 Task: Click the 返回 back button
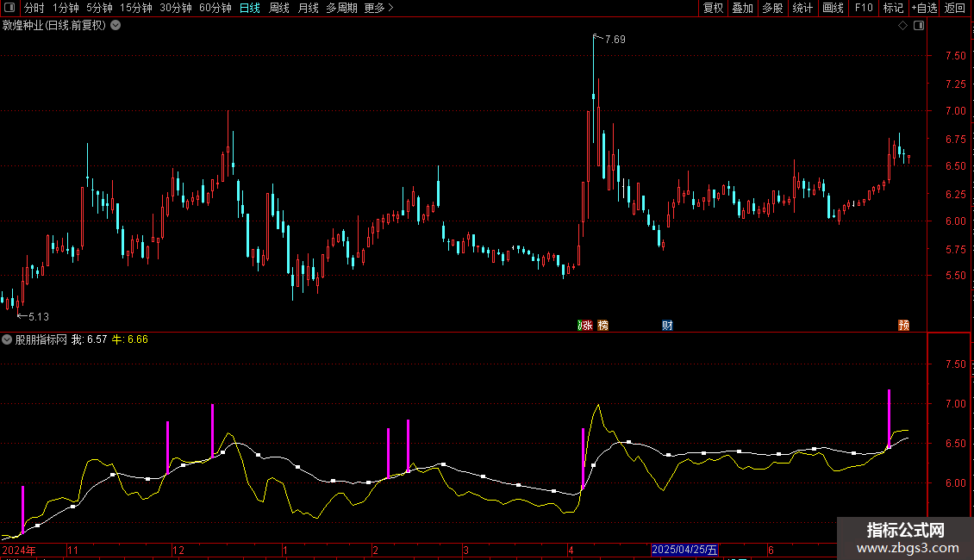(955, 8)
